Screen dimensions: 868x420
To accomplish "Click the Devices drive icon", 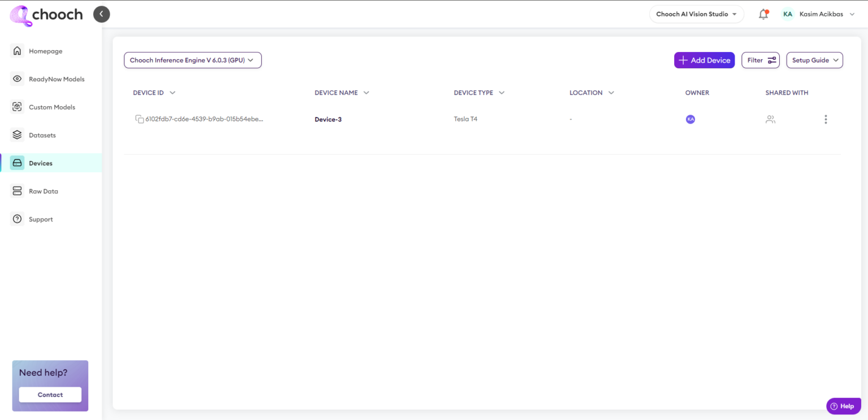I will (18, 163).
